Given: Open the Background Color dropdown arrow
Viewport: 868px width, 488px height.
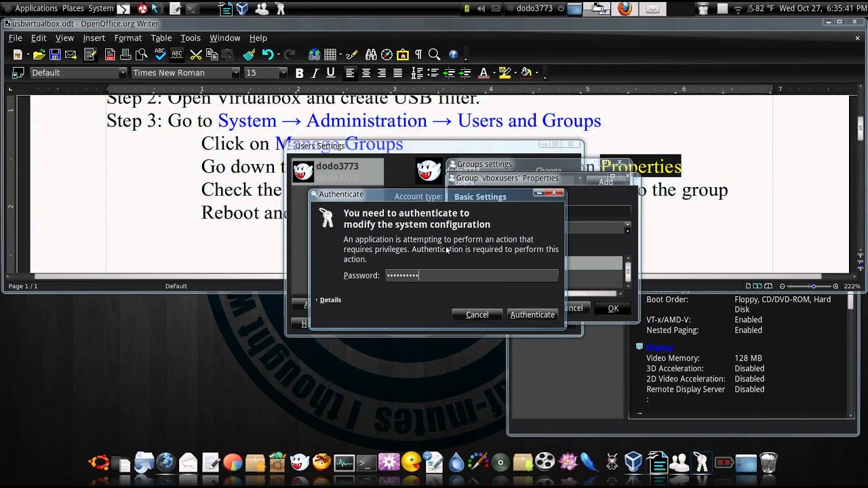Looking at the screenshot, I should click(x=536, y=73).
